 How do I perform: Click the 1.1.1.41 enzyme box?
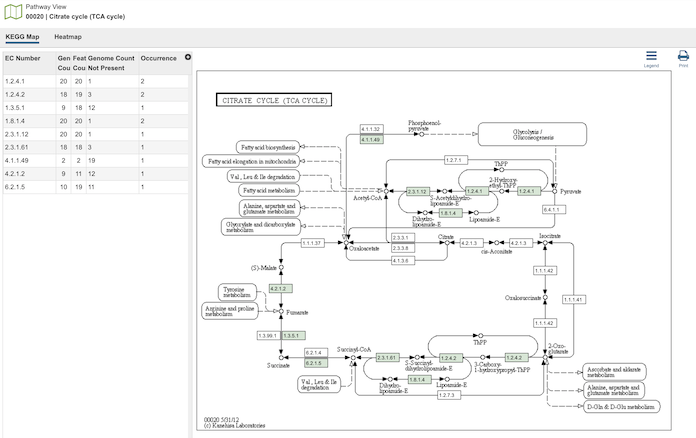point(574,300)
